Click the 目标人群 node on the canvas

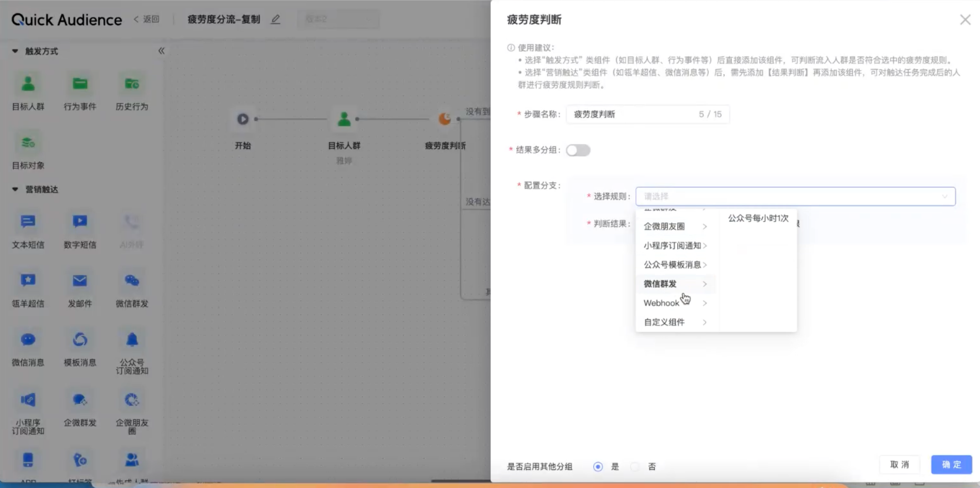(344, 119)
